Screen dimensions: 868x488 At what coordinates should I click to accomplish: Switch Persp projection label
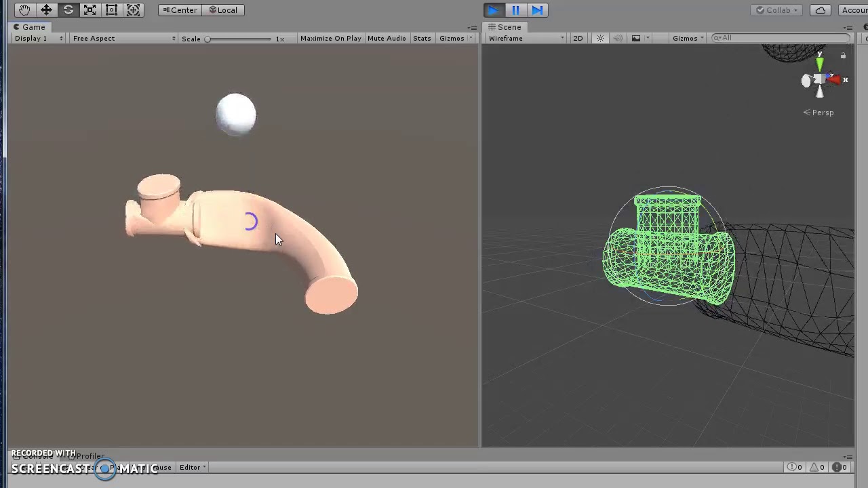[818, 113]
